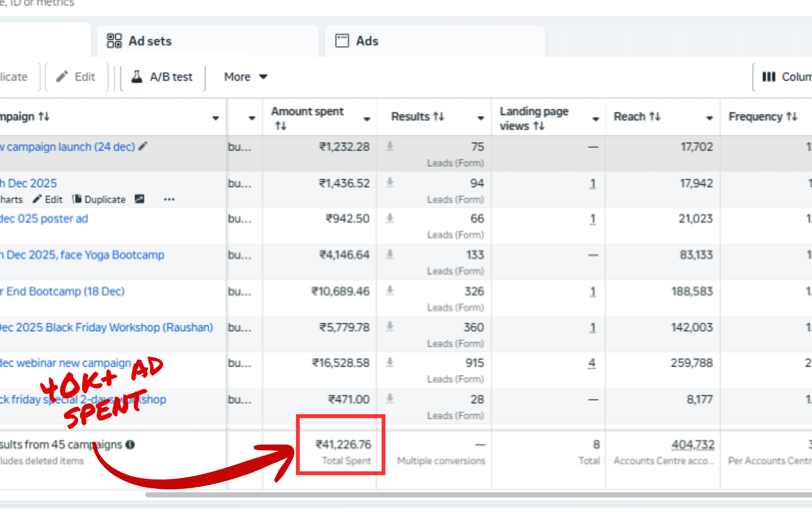Open the More dropdown menu
The image size is (812, 528).
[245, 77]
